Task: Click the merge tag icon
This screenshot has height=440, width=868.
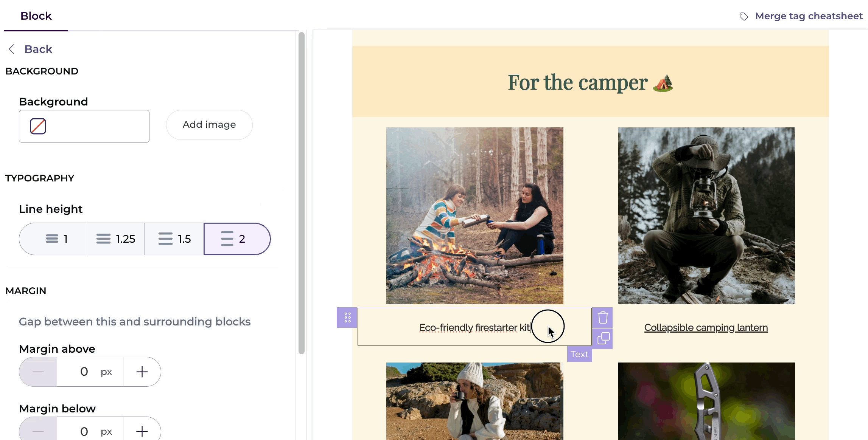Action: pos(744,16)
